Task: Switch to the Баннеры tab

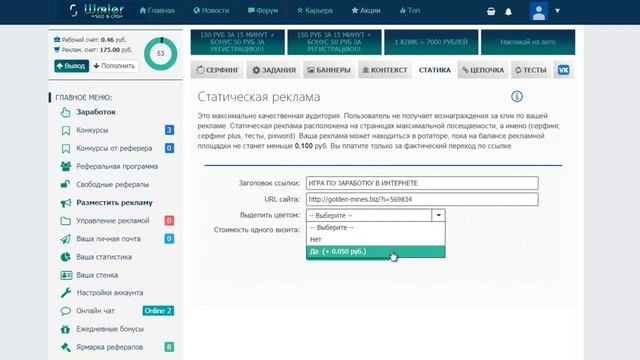Action: 329,70
